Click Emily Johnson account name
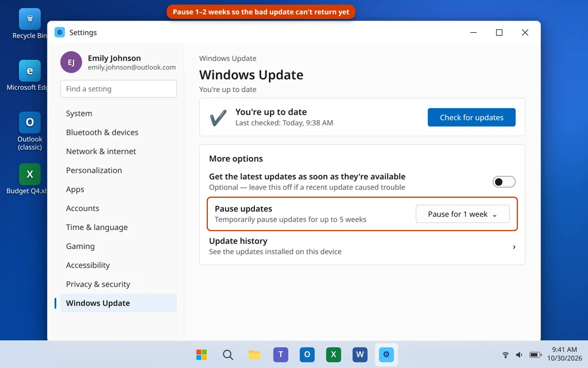Viewport: 588px width, 368px height. pyautogui.click(x=114, y=58)
